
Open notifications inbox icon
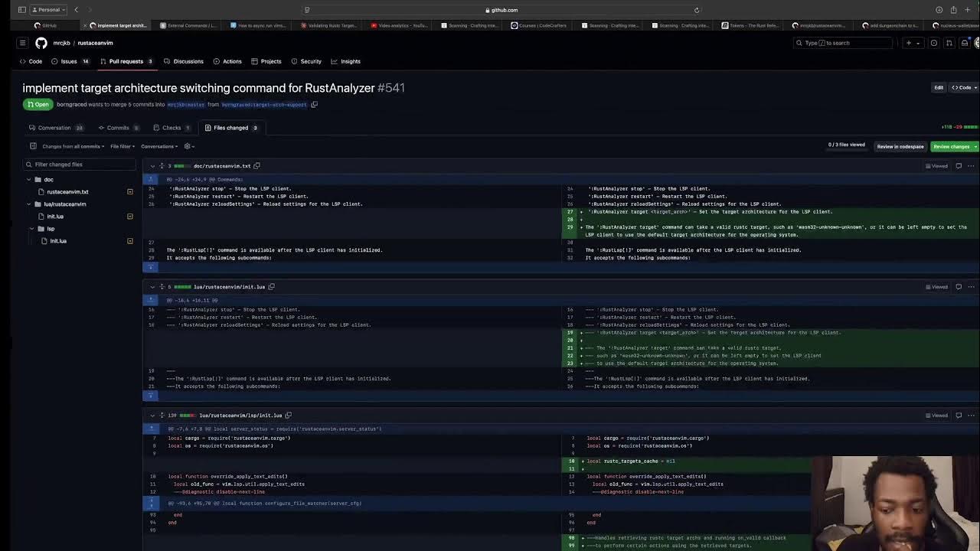point(965,43)
